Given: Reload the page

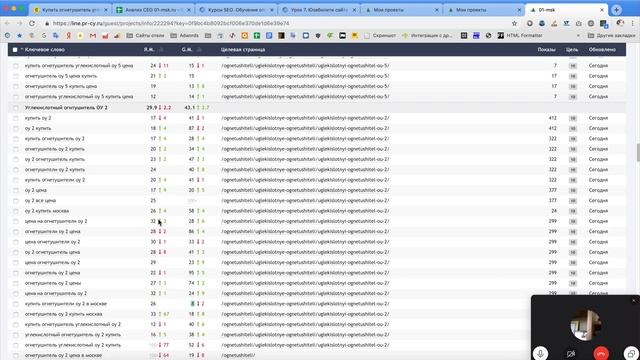Looking at the screenshot, I should (x=32, y=23).
